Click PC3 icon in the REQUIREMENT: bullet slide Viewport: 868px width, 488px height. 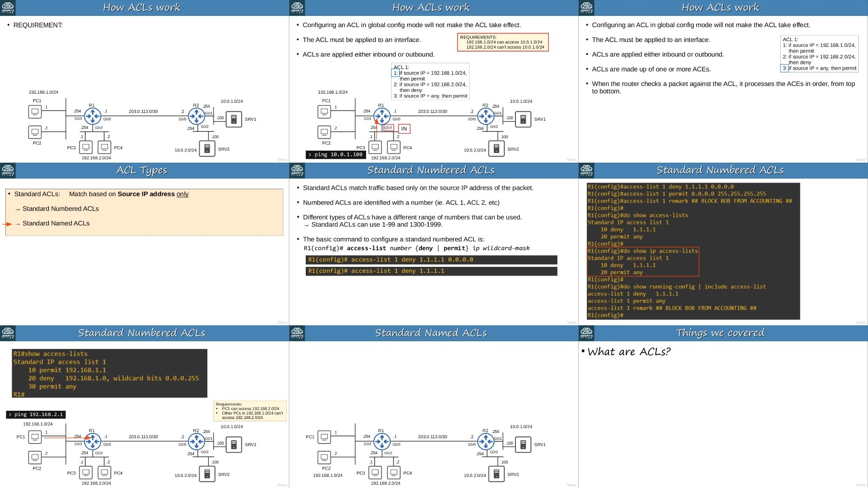coord(86,147)
